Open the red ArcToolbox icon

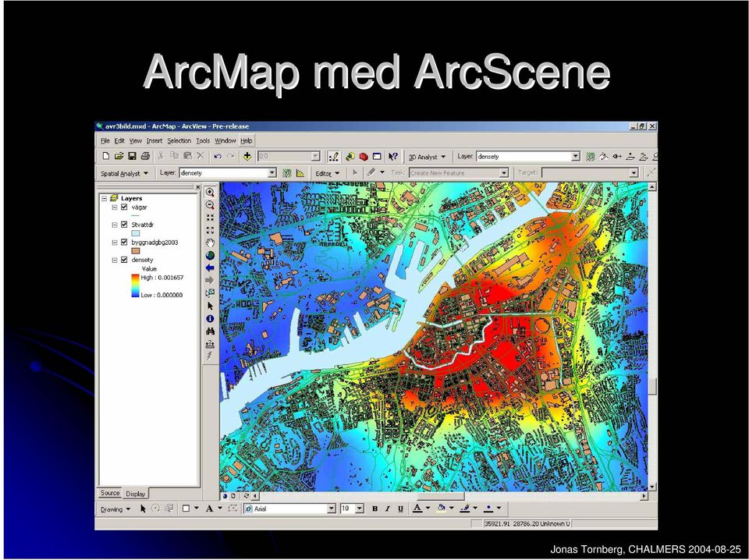point(364,156)
